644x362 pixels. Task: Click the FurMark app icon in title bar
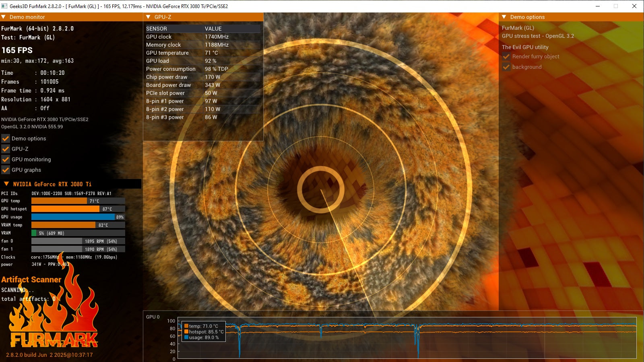[x=4, y=6]
